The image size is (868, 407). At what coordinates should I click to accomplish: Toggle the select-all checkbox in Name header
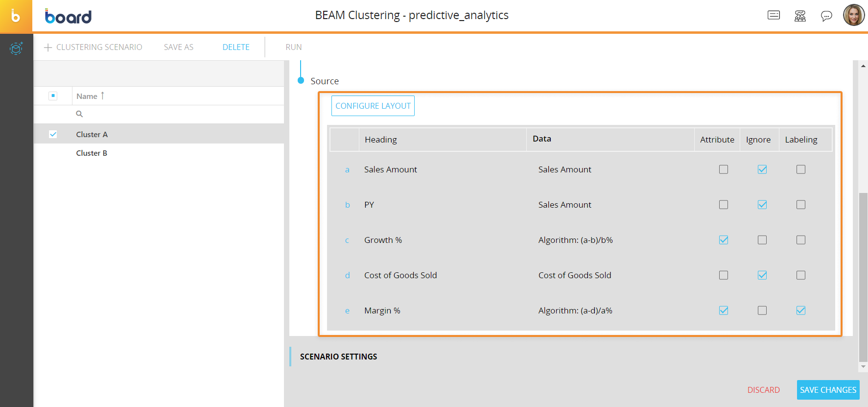click(x=53, y=96)
